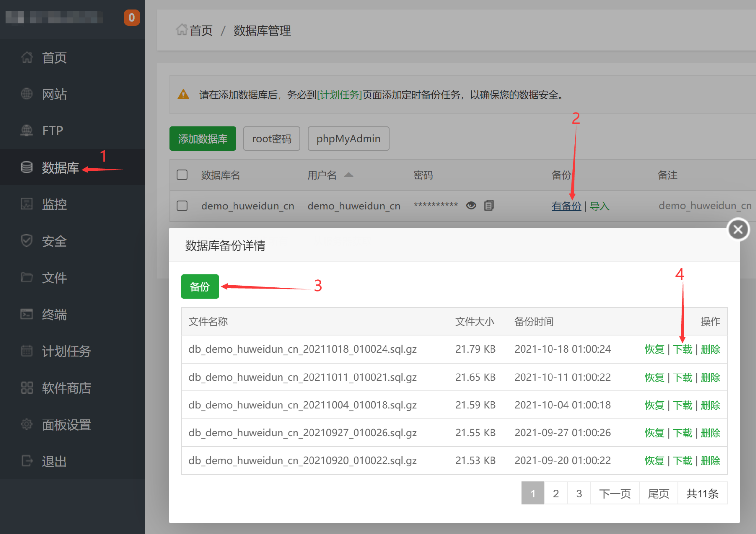Click the masked ********** password text

click(x=436, y=205)
